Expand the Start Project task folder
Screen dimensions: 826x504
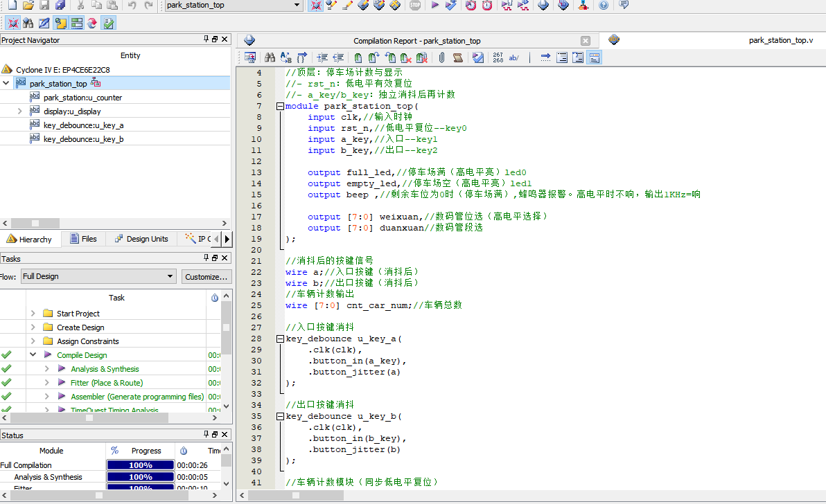pyautogui.click(x=33, y=313)
